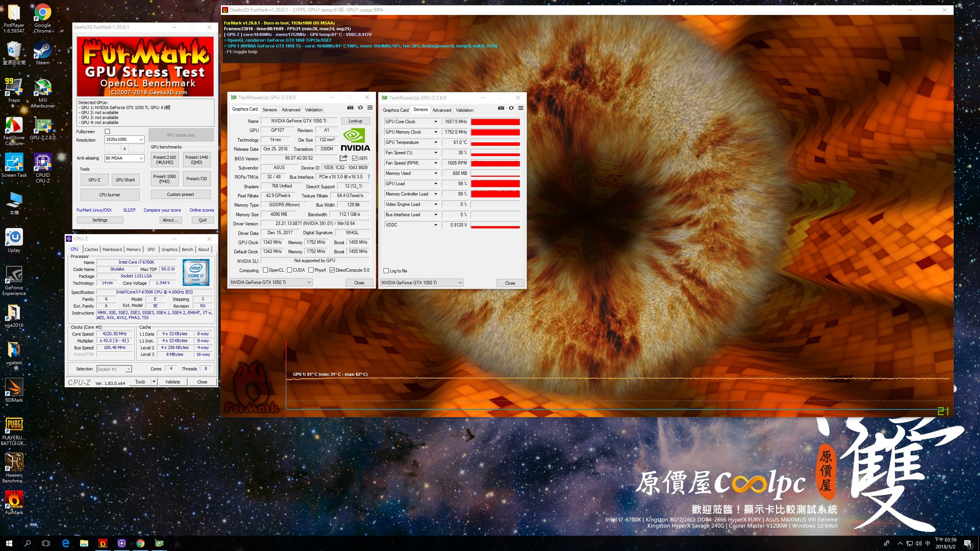Toggle Fullscreen checkbox in FurMark
This screenshot has height=551, width=980.
[108, 132]
